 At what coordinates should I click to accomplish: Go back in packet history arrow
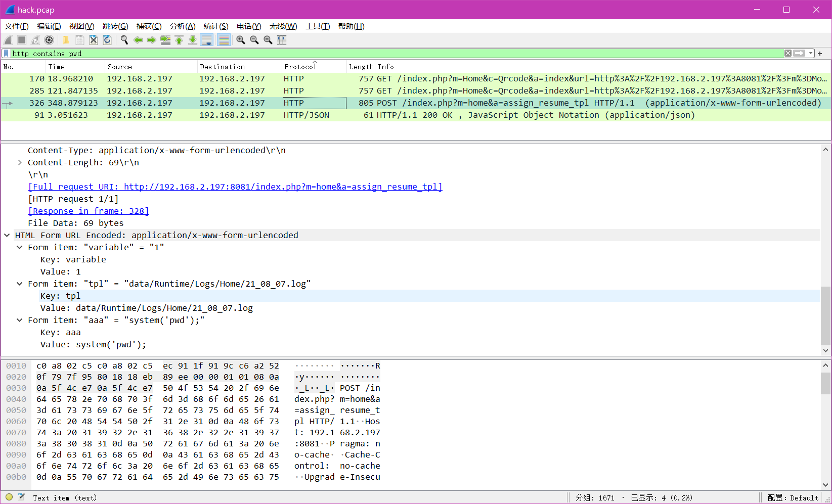(138, 40)
